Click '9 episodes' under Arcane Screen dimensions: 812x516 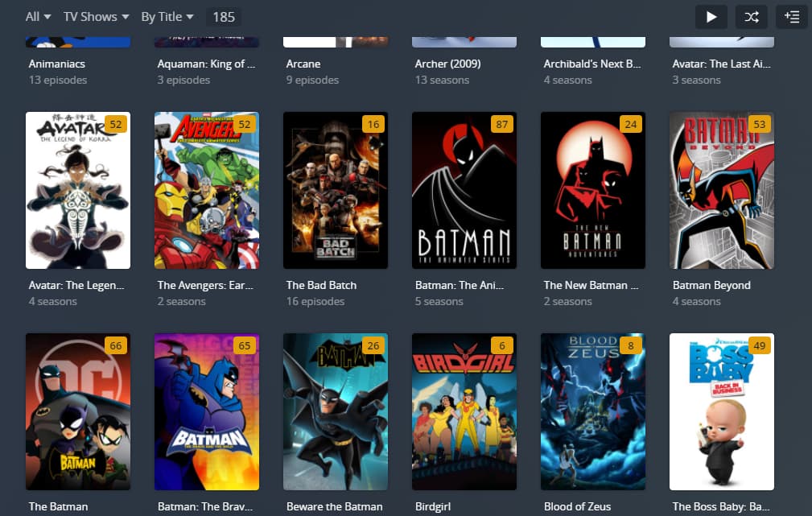(x=312, y=80)
